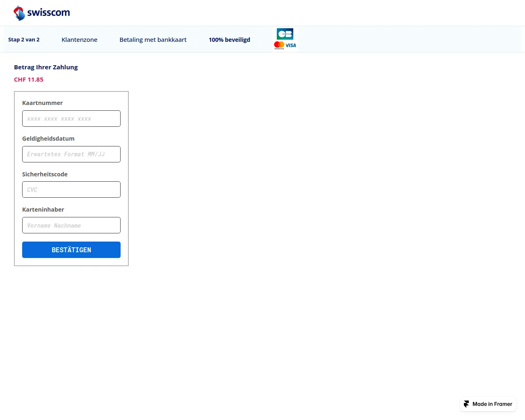The image size is (525, 420).
Task: Select the CB card scheme icon
Action: click(285, 34)
